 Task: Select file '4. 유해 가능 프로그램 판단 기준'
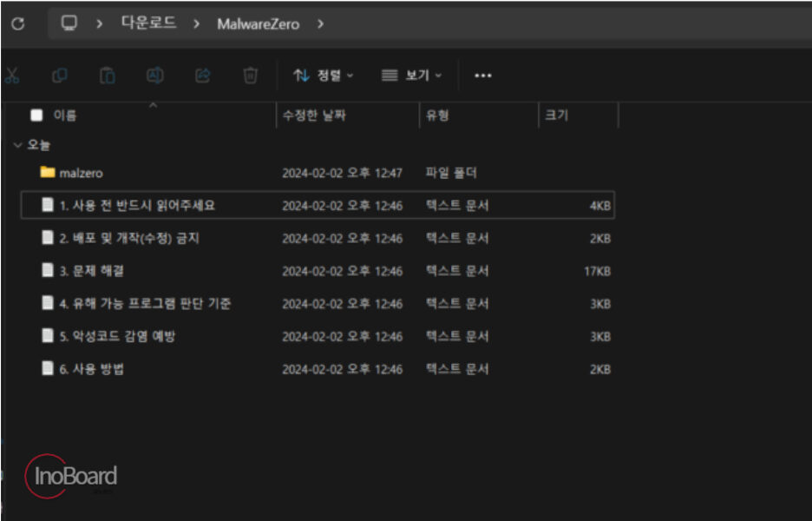[145, 303]
